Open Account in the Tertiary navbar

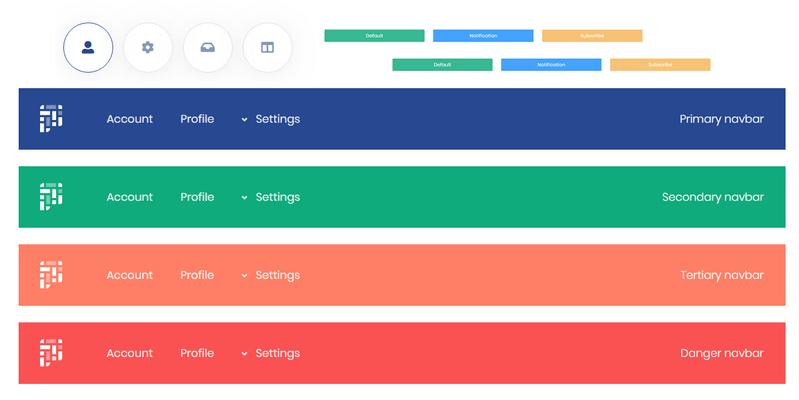click(x=129, y=275)
